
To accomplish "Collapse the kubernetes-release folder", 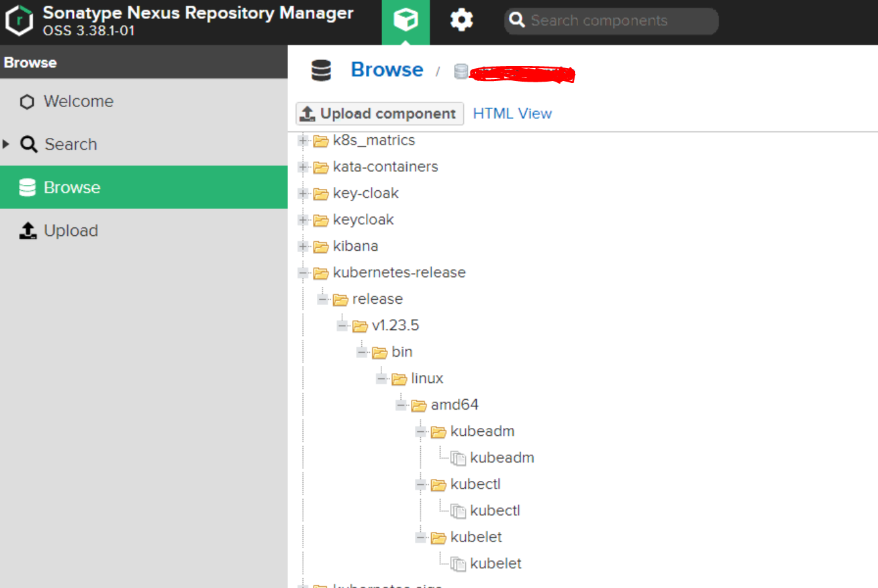I will tap(303, 273).
